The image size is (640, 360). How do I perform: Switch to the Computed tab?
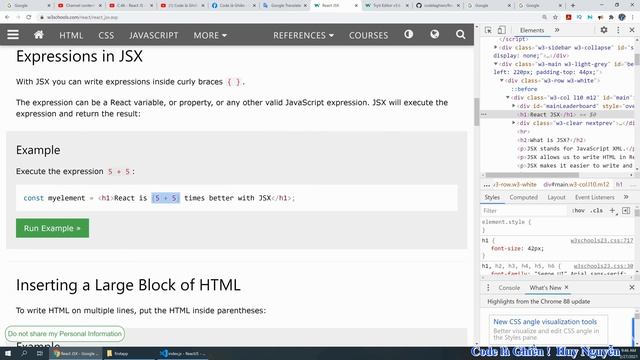point(523,197)
